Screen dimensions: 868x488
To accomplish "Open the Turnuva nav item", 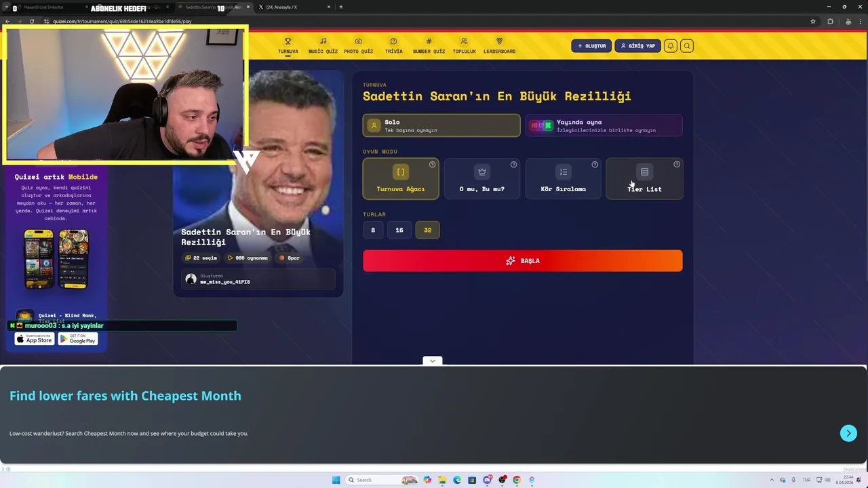I will coord(288,45).
